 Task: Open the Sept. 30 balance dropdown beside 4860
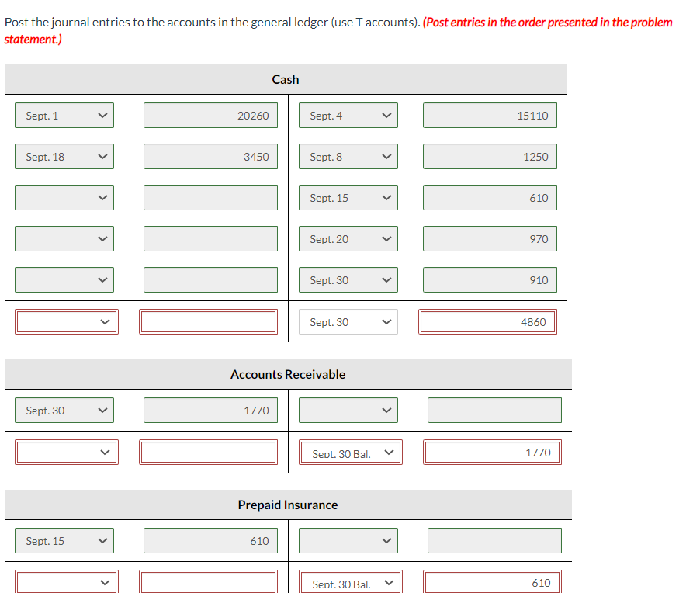click(348, 322)
